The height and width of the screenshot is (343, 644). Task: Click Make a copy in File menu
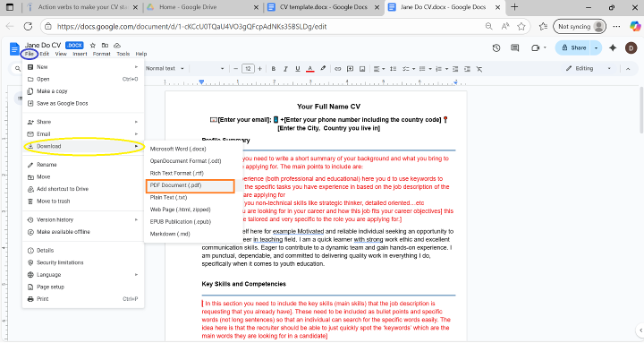pos(82,91)
